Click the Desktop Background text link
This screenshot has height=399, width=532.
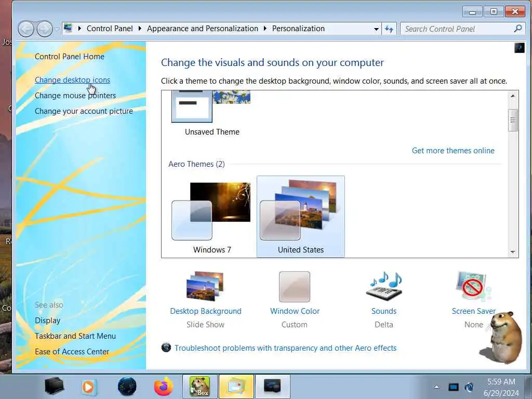click(206, 311)
